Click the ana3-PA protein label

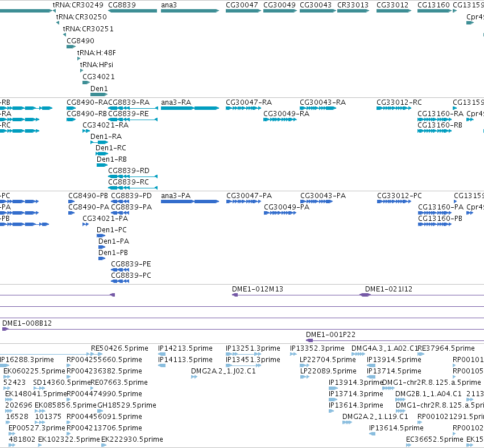176,196
